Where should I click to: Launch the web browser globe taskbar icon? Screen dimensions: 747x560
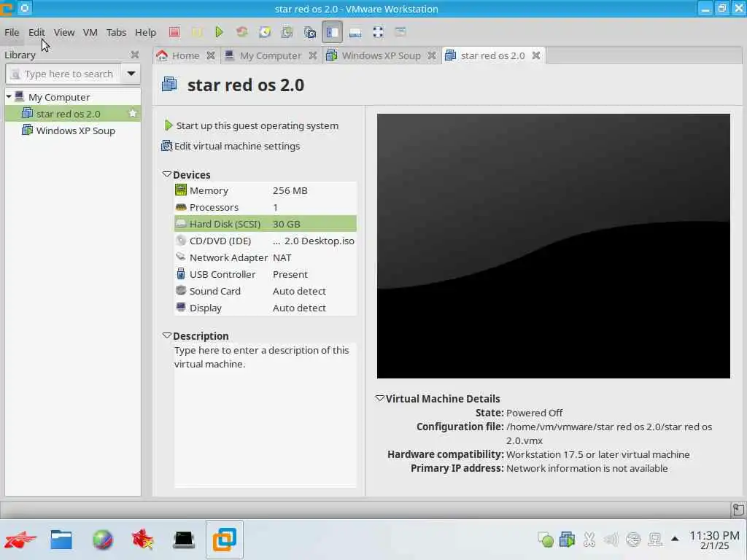102,540
